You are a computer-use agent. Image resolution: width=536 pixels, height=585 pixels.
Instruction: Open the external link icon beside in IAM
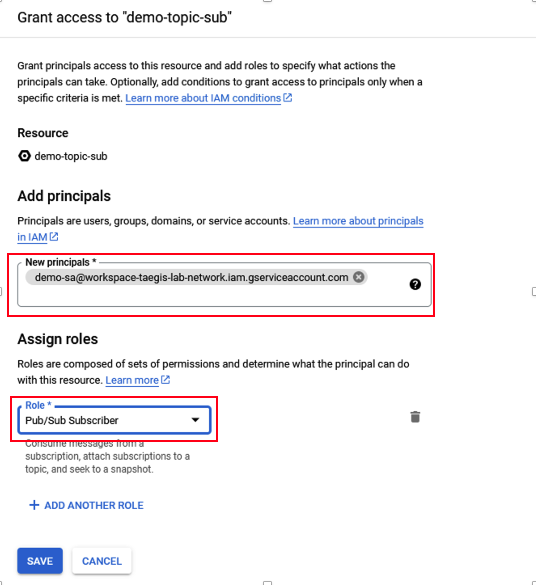pos(54,237)
